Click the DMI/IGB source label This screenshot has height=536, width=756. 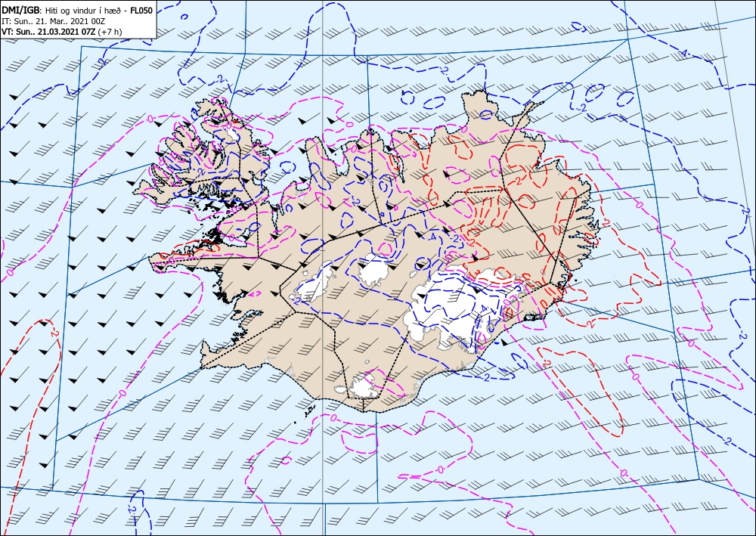pos(20,10)
